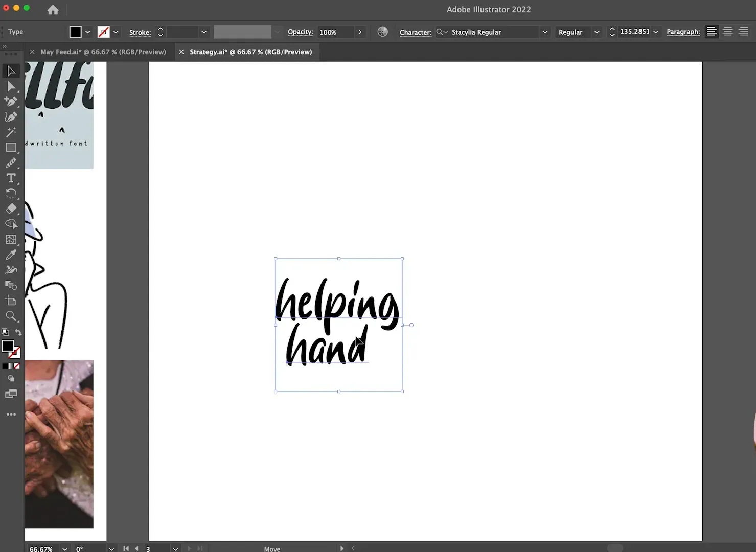The height and width of the screenshot is (552, 756).
Task: Choose the Paintbrush tool
Action: 11,163
